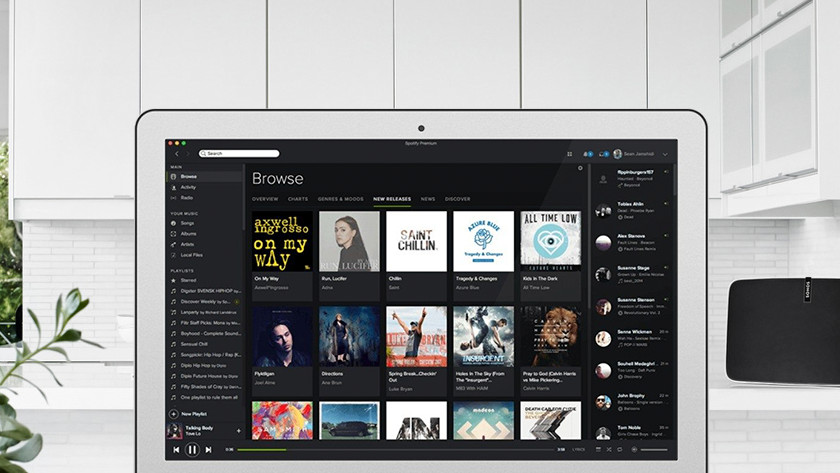The image size is (840, 473).
Task: Click the volume speaker icon
Action: (x=634, y=449)
